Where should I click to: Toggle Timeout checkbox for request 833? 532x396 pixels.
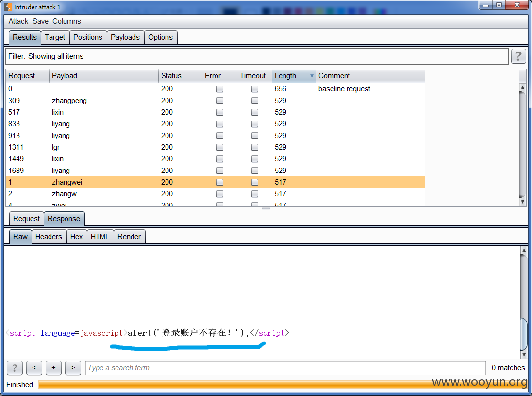[x=255, y=124]
